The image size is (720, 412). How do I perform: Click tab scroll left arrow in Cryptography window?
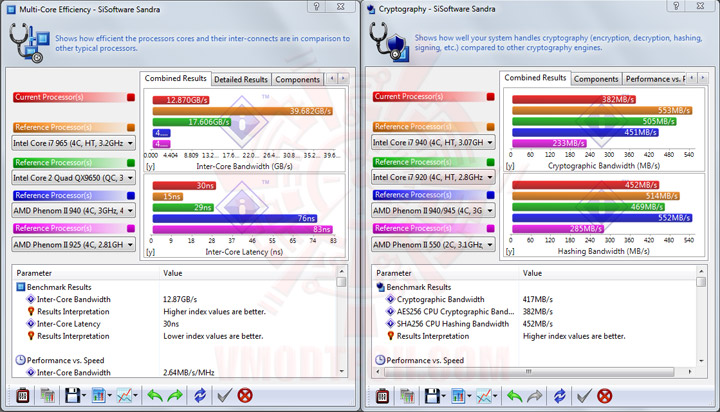coord(692,78)
